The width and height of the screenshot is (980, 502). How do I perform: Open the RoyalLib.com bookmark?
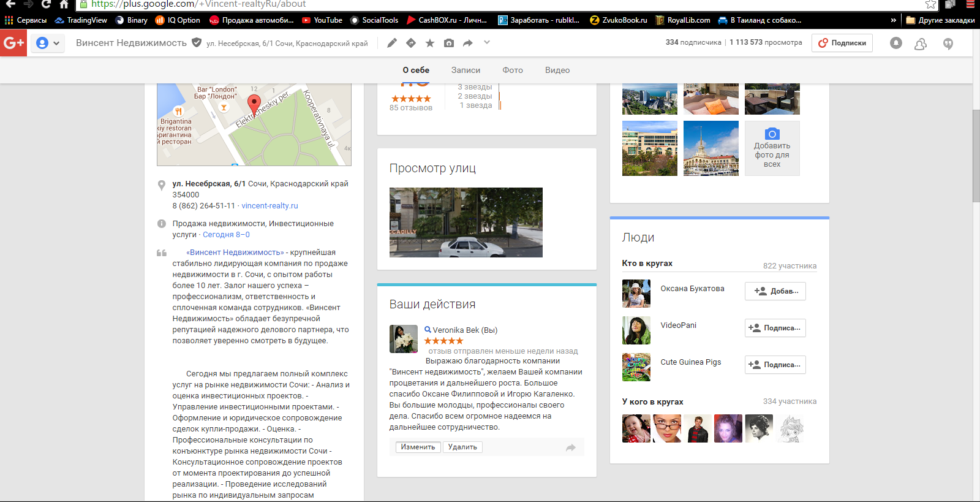[683, 20]
